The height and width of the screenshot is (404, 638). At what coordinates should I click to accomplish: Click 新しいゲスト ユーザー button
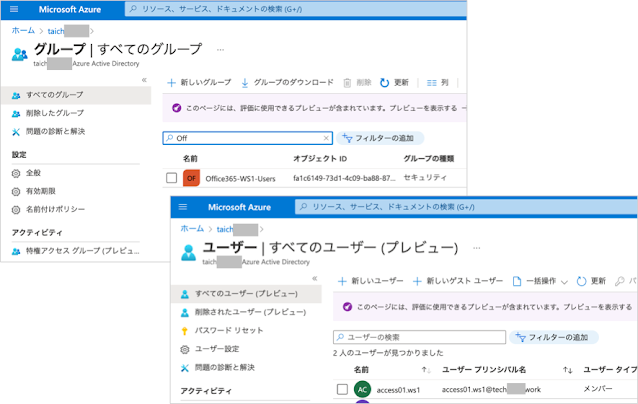[458, 281]
